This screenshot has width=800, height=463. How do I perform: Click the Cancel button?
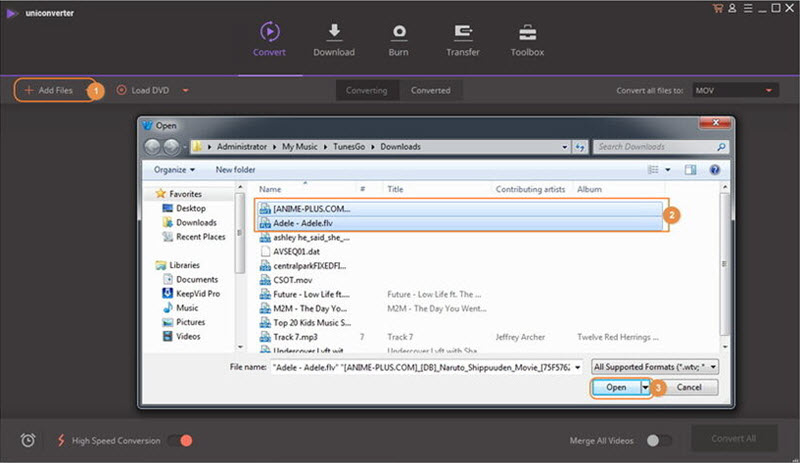point(689,387)
